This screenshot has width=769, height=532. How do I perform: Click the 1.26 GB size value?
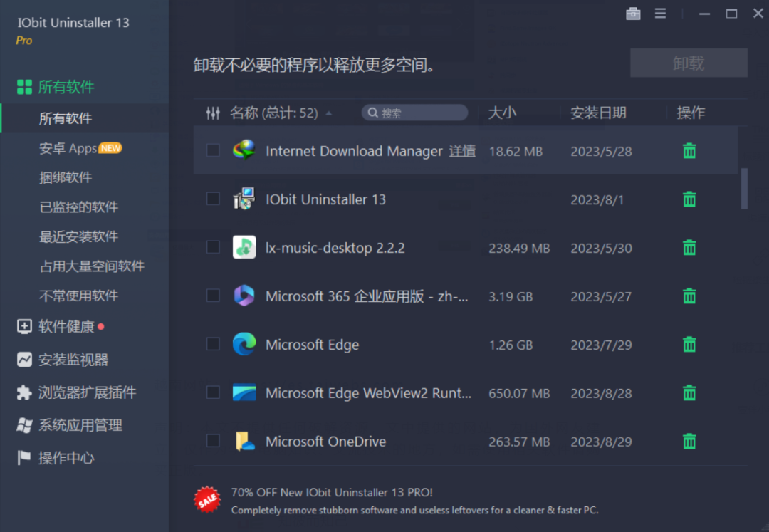click(x=511, y=345)
